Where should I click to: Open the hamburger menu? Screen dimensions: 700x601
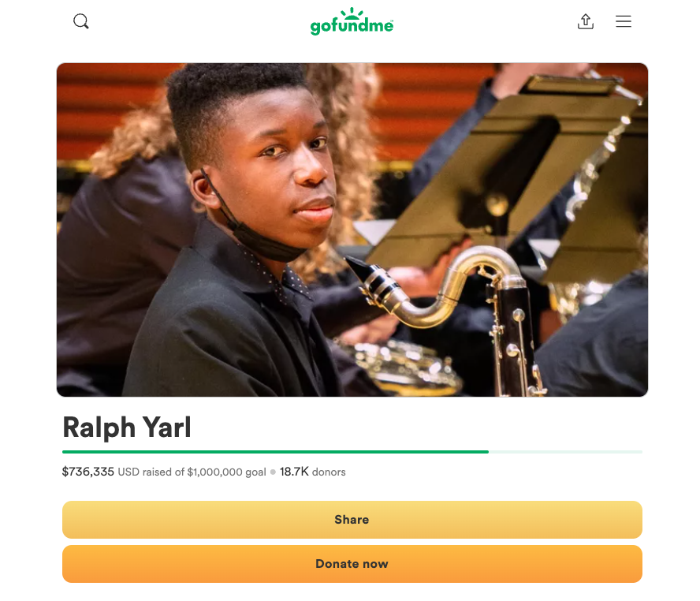click(x=624, y=21)
